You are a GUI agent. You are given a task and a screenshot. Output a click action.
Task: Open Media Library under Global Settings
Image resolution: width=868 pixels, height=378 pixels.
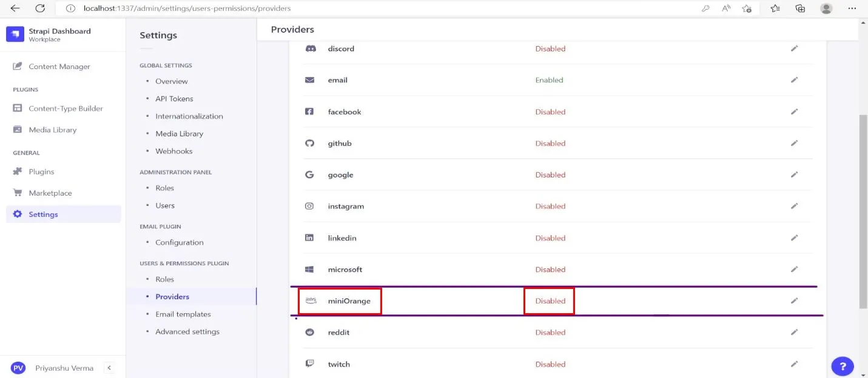(179, 134)
